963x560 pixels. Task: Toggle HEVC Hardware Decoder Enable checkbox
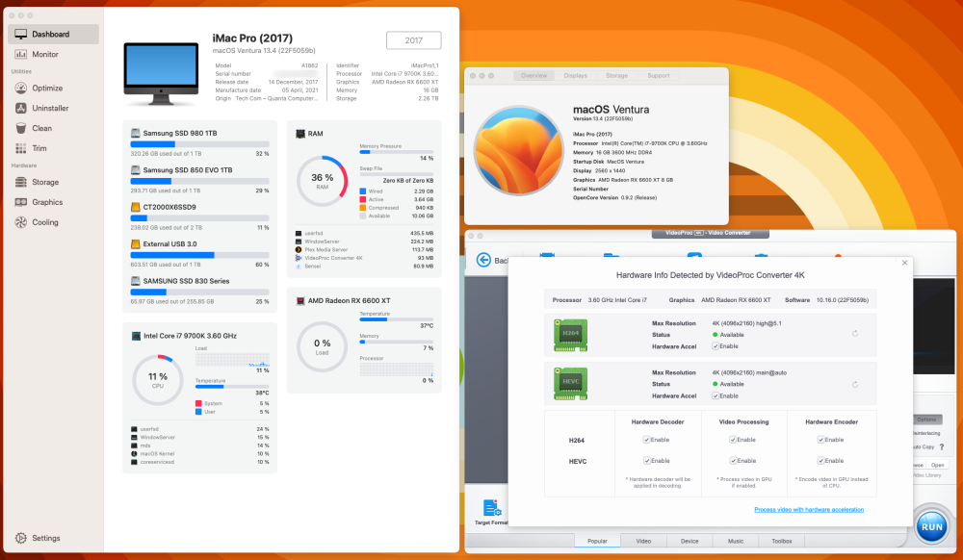(x=647, y=461)
